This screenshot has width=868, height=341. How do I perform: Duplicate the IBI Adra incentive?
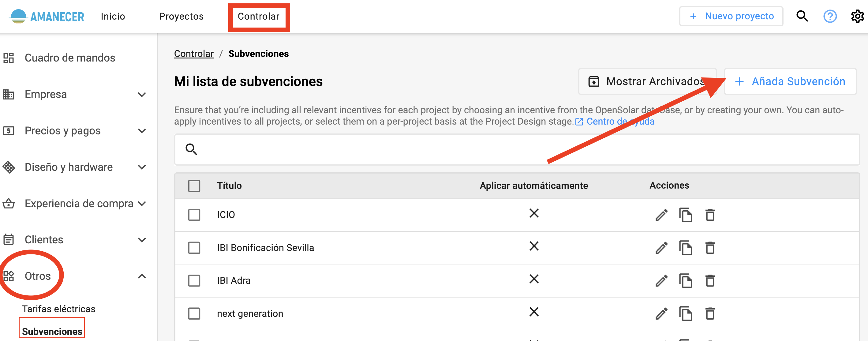click(x=686, y=281)
